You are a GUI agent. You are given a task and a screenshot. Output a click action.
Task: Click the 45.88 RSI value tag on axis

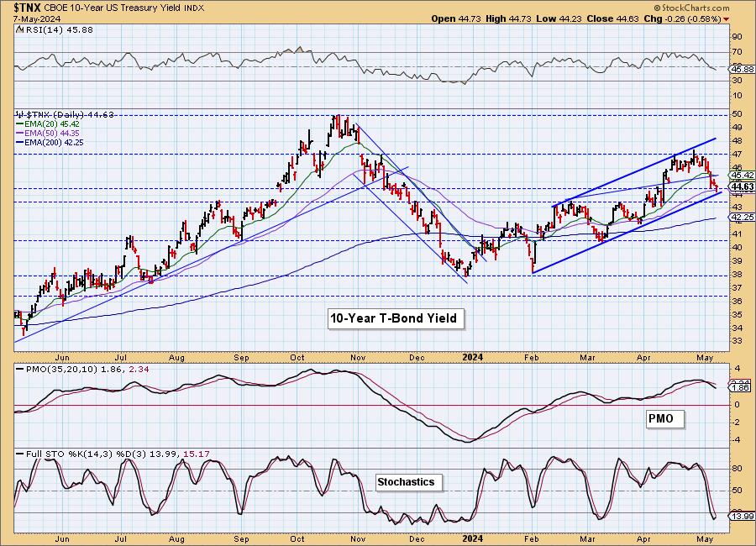pyautogui.click(x=743, y=70)
